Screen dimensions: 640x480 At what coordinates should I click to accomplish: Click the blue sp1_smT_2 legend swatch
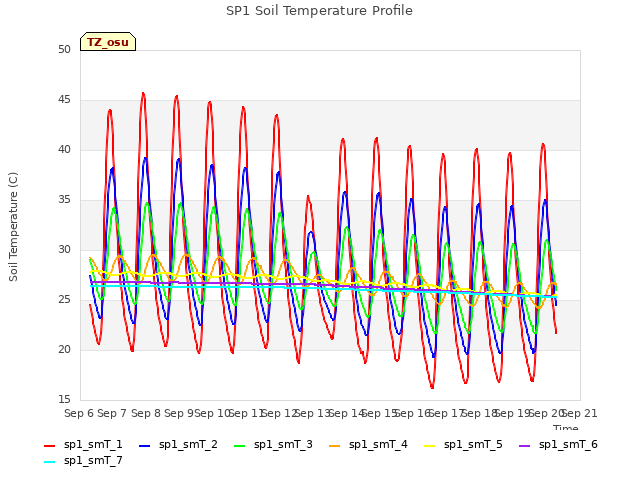tap(144, 446)
